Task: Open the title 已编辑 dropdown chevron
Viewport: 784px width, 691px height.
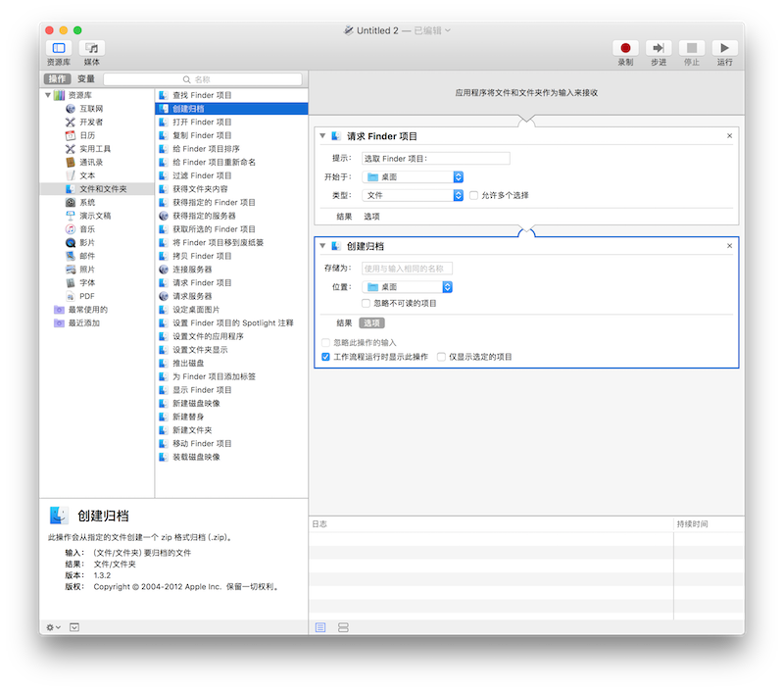Action: 448,30
